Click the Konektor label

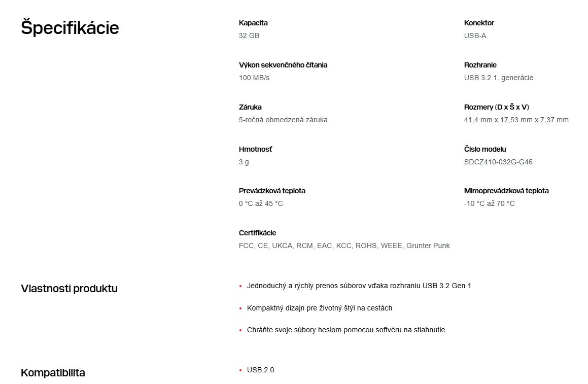(479, 23)
